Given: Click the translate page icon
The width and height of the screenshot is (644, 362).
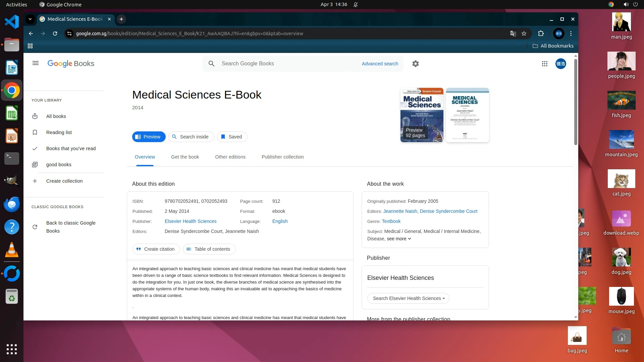Looking at the screenshot, I should click(513, 34).
